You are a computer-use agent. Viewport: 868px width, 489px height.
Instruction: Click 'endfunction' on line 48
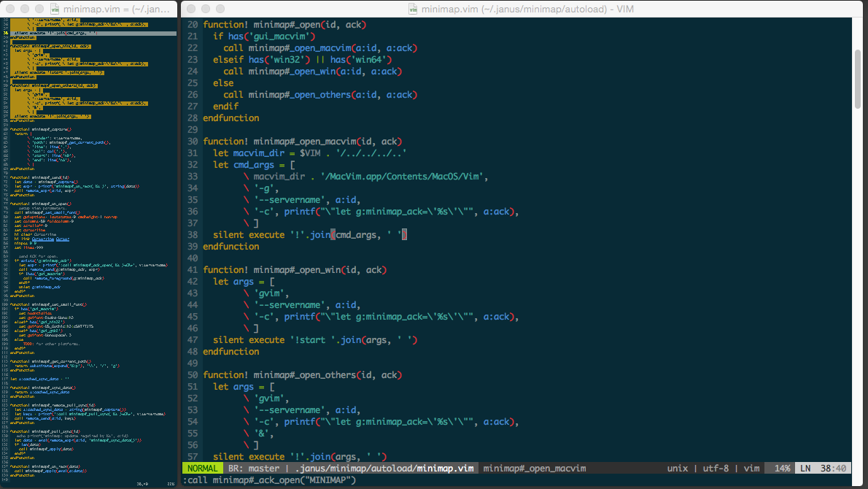tap(230, 352)
